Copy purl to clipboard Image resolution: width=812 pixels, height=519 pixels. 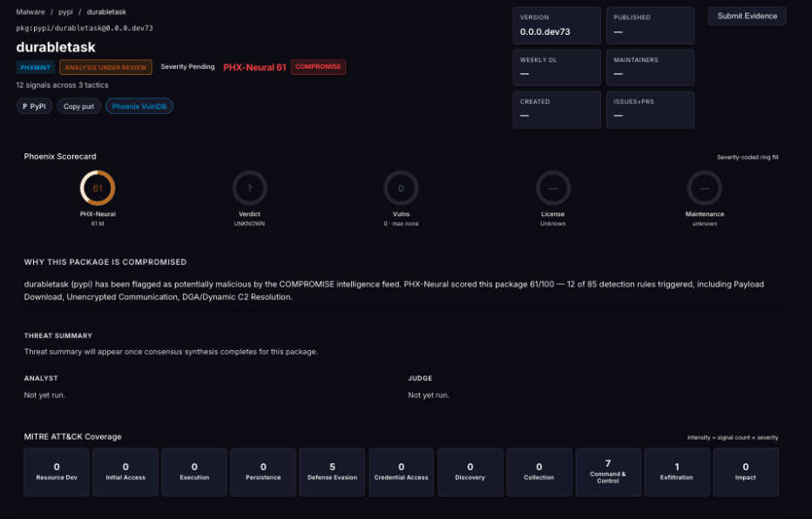click(x=78, y=106)
